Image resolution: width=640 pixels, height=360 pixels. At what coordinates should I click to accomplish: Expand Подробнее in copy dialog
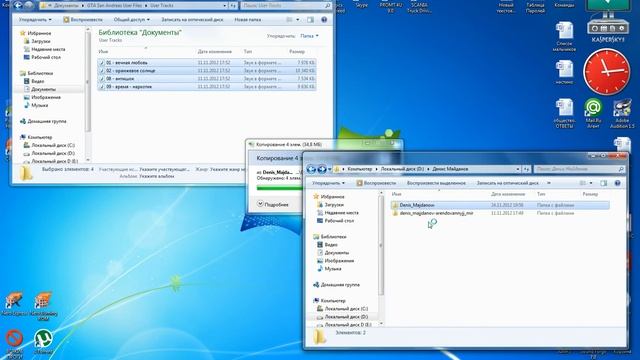click(x=273, y=204)
